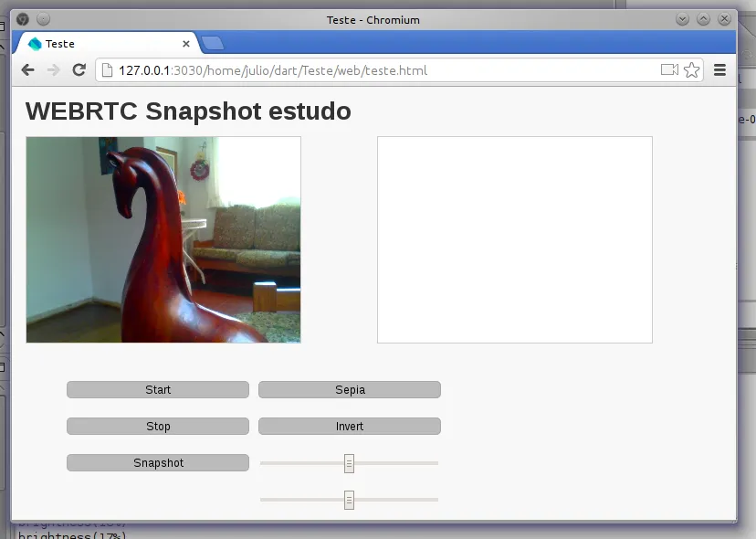Click the address bar URL

(273, 70)
